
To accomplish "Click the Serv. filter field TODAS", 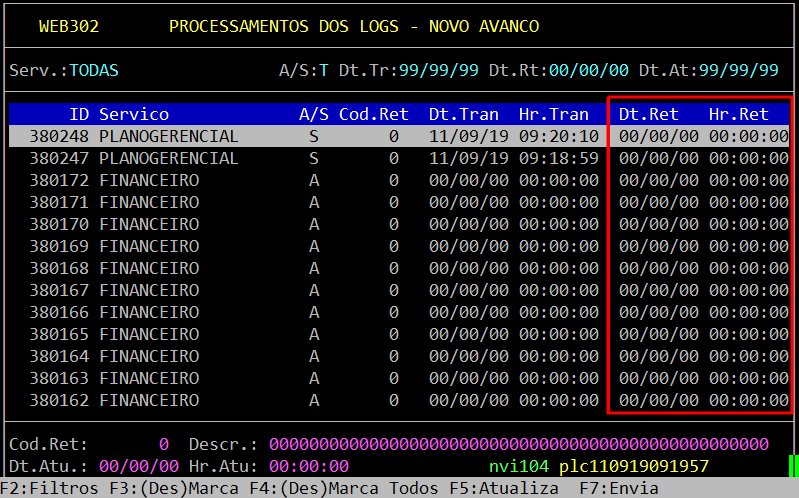I will pyautogui.click(x=94, y=70).
